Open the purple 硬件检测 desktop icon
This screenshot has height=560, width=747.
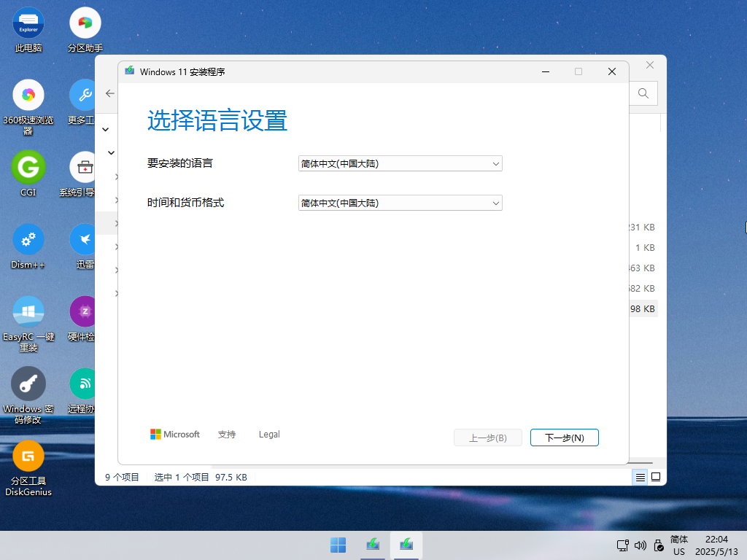82,319
